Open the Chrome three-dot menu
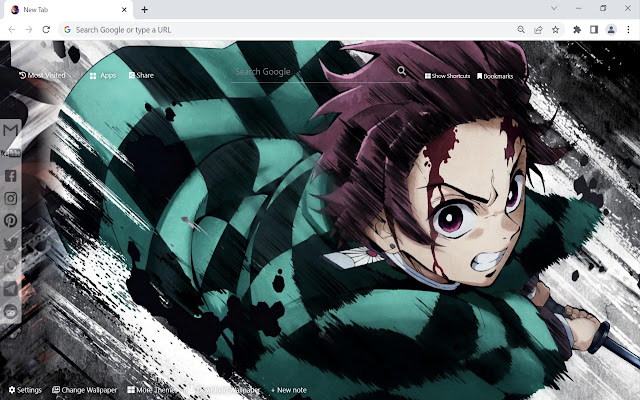 tap(628, 29)
